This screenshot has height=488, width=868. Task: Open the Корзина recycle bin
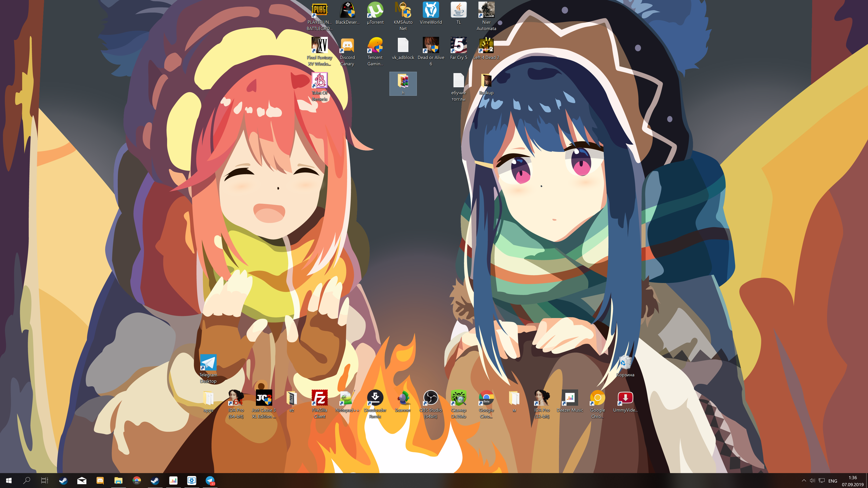625,366
